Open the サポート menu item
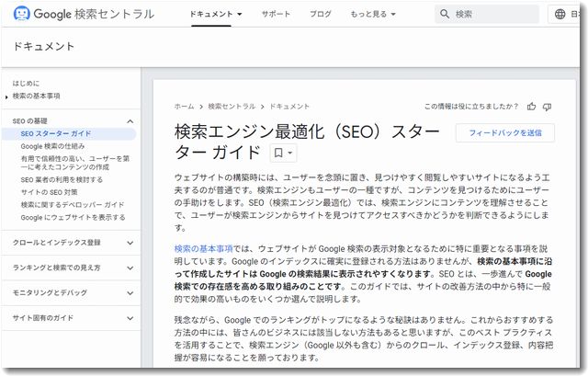 (x=276, y=15)
